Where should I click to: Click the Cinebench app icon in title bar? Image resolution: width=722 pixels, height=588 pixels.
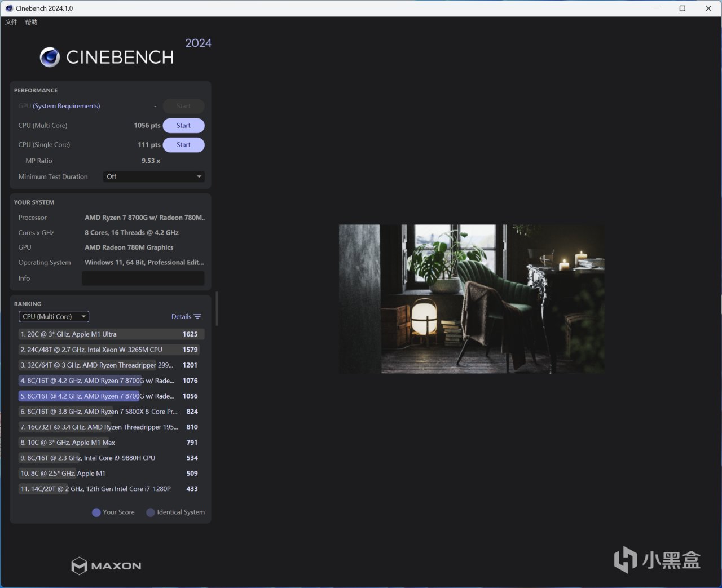[9, 8]
